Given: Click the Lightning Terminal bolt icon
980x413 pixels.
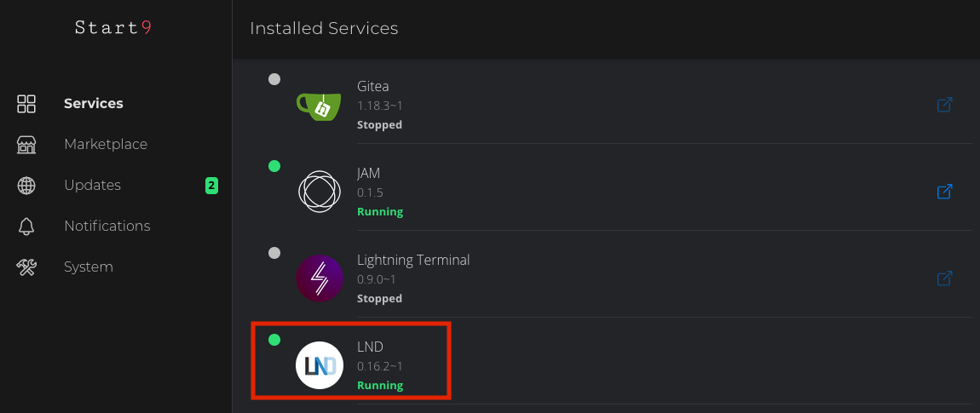Looking at the screenshot, I should 319,278.
